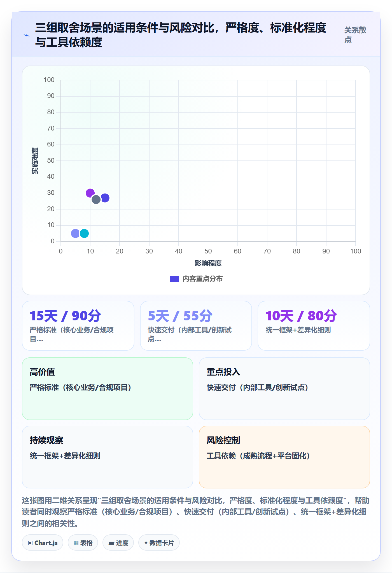The image size is (392, 573).
Task: Open the 10天 / 80分 data card
Action: pyautogui.click(x=314, y=326)
